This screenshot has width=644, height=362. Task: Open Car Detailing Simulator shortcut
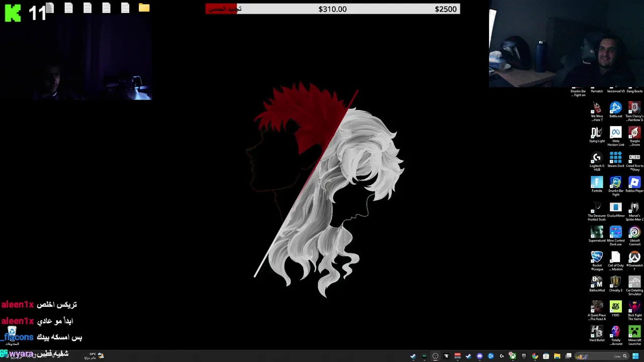point(634,286)
